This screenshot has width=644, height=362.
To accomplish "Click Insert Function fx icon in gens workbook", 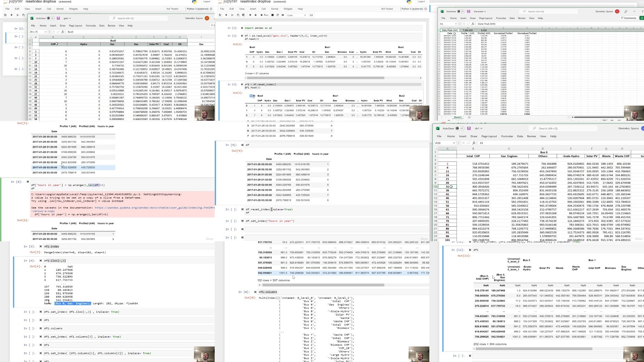I will pyautogui.click(x=63, y=32).
